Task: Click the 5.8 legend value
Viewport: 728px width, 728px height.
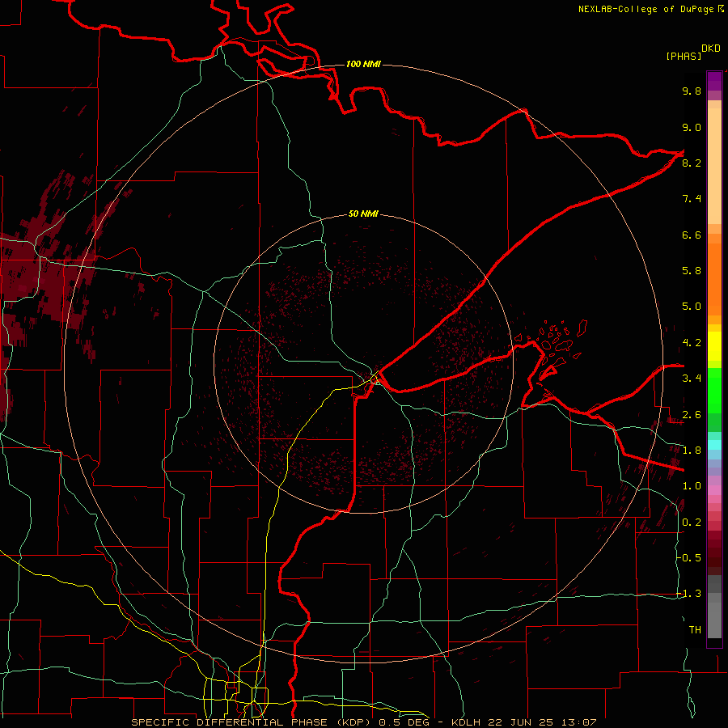Action: [692, 271]
